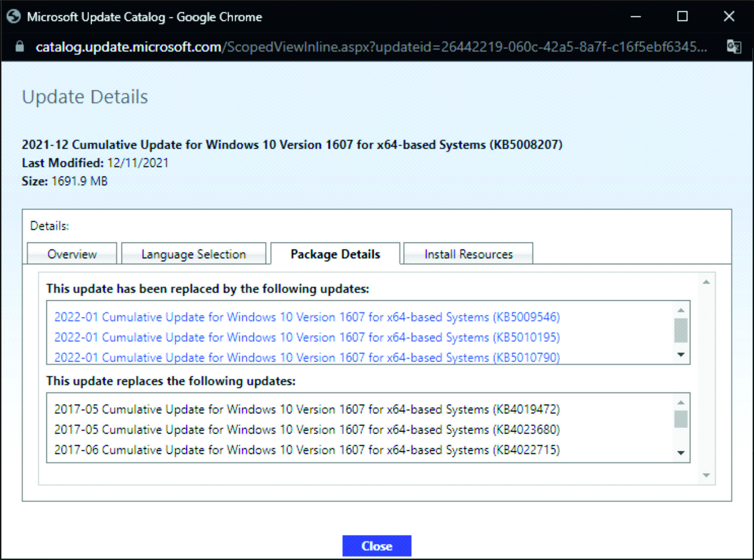This screenshot has height=560, width=754.
Task: Click the outer details pane scroll-down arrow
Action: pos(706,475)
